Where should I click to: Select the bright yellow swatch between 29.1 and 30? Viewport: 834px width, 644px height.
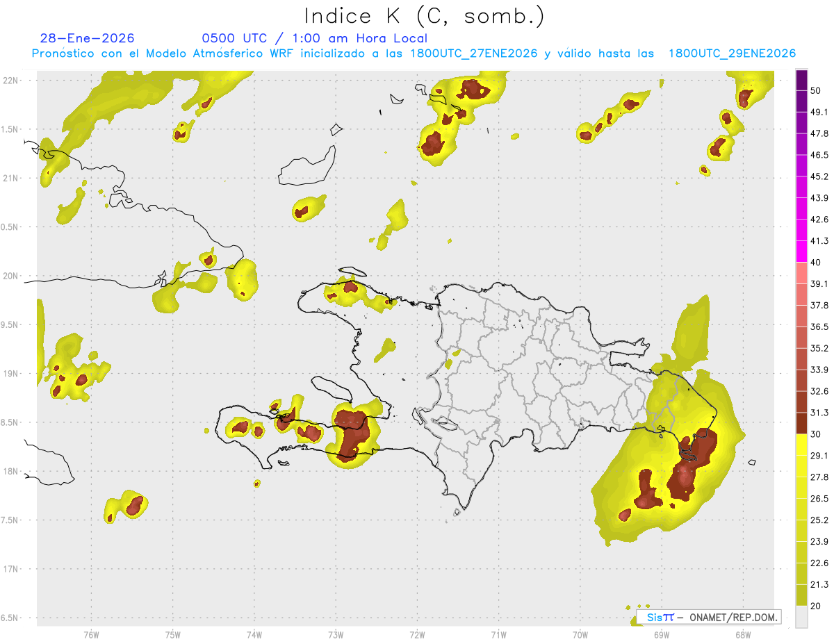801,445
